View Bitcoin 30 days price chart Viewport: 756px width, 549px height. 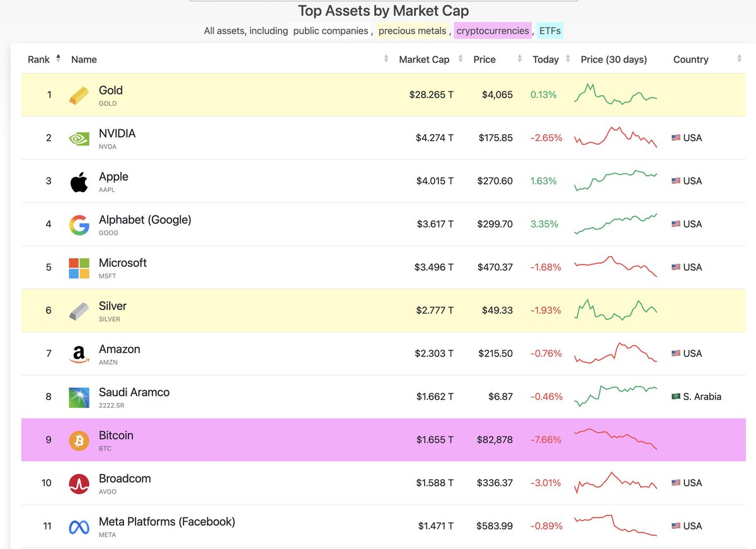click(x=616, y=439)
